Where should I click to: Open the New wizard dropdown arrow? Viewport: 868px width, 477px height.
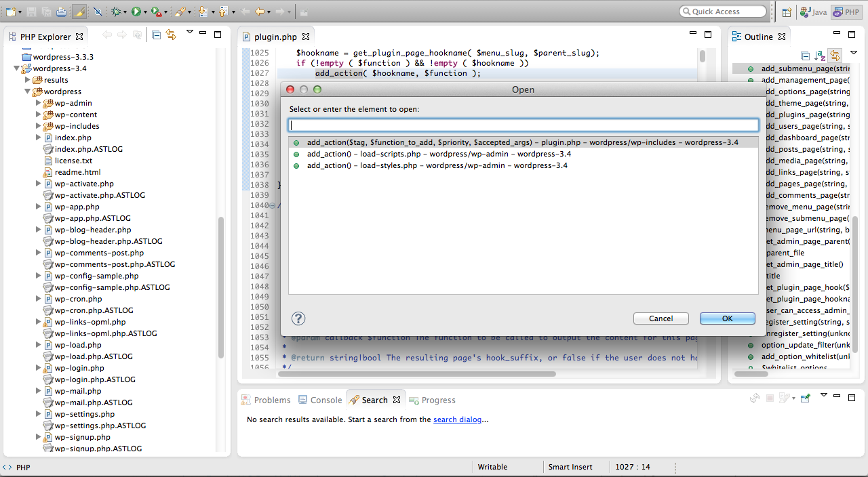[21, 12]
